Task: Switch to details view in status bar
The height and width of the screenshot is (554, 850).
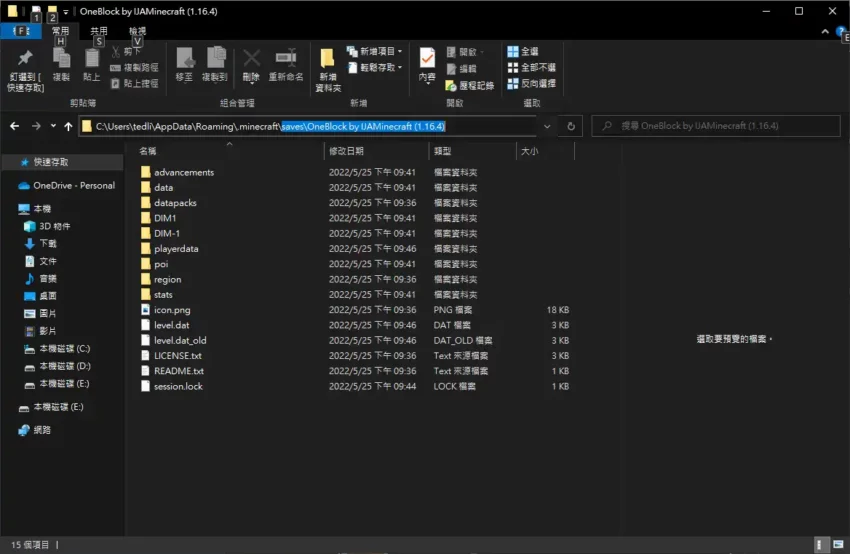Action: (820, 544)
